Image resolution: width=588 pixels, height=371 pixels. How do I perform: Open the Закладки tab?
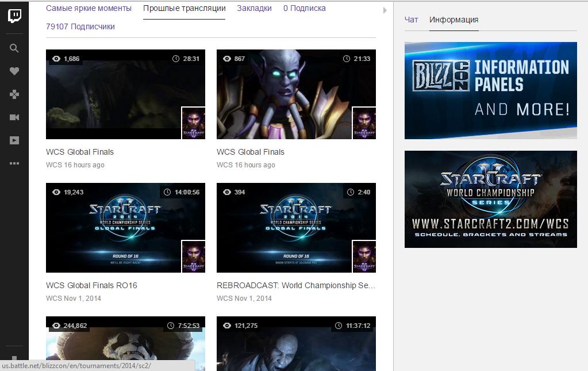(254, 8)
